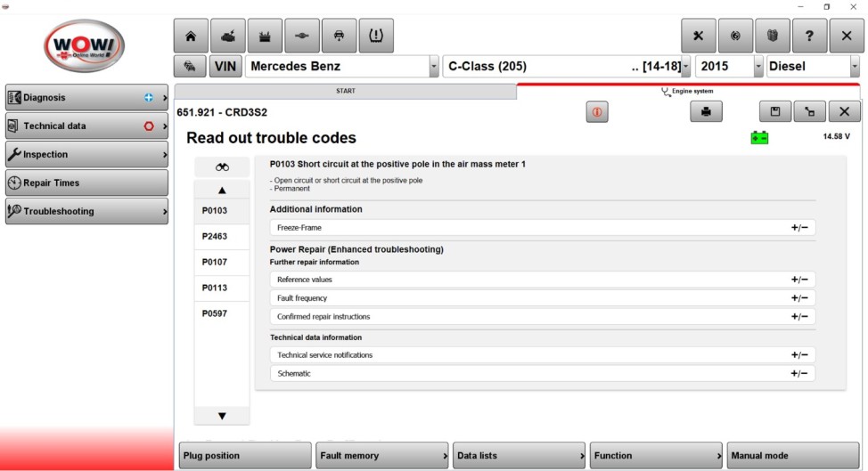
Task: Click the circular sync icon top right
Action: [736, 36]
